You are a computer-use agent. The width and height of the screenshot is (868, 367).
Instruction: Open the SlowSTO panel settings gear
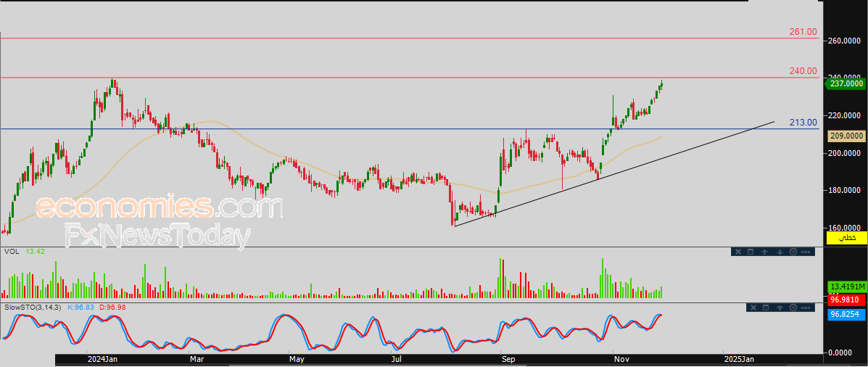[793, 308]
